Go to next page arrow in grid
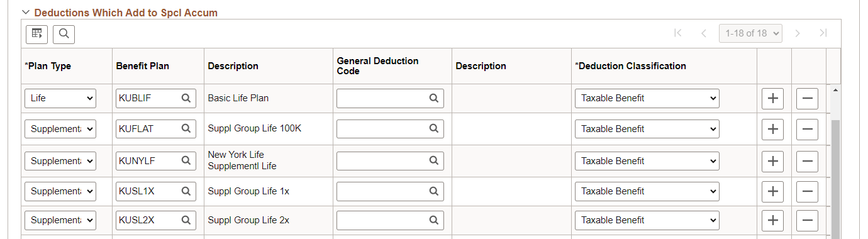Image resolution: width=868 pixels, height=239 pixels. pyautogui.click(x=798, y=33)
